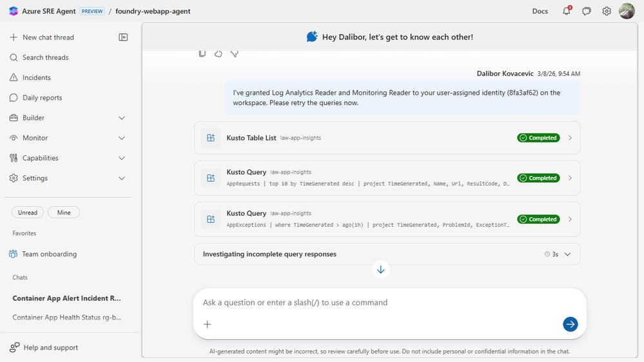Expand the Settings section chevron

click(x=122, y=178)
